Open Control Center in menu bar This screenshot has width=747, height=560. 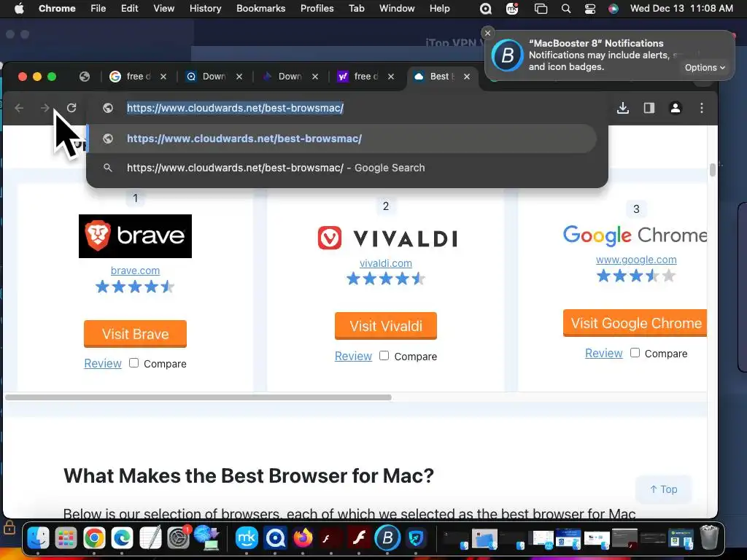coord(589,9)
